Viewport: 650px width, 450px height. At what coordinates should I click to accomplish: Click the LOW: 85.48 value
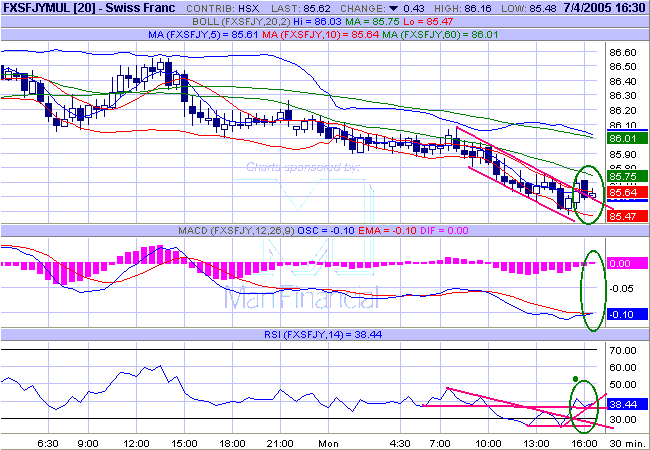point(529,9)
